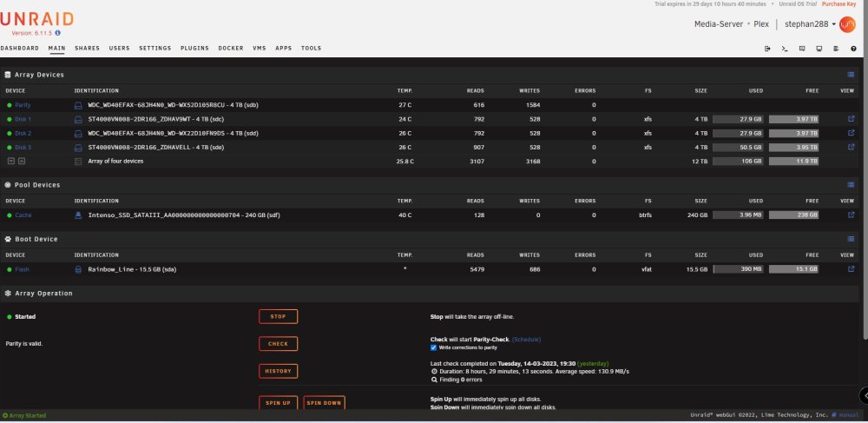Open the Disk 1 device link
This screenshot has height=423, width=868.
23,119
